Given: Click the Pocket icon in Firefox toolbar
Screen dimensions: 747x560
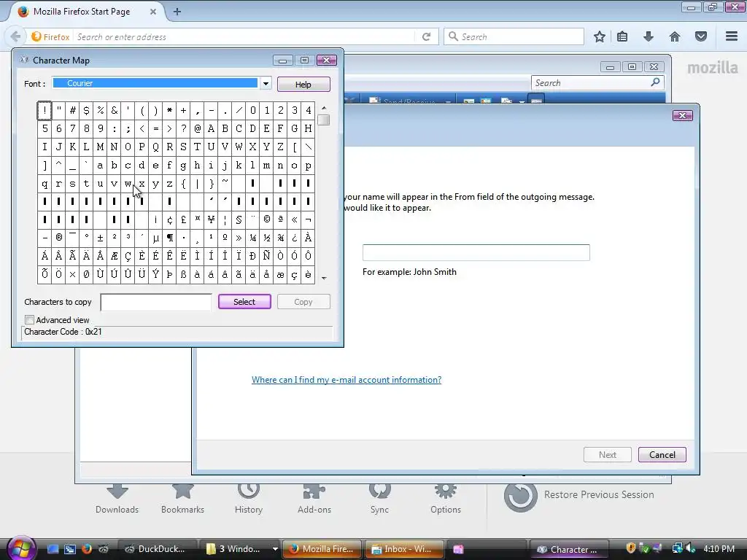Looking at the screenshot, I should pos(701,36).
